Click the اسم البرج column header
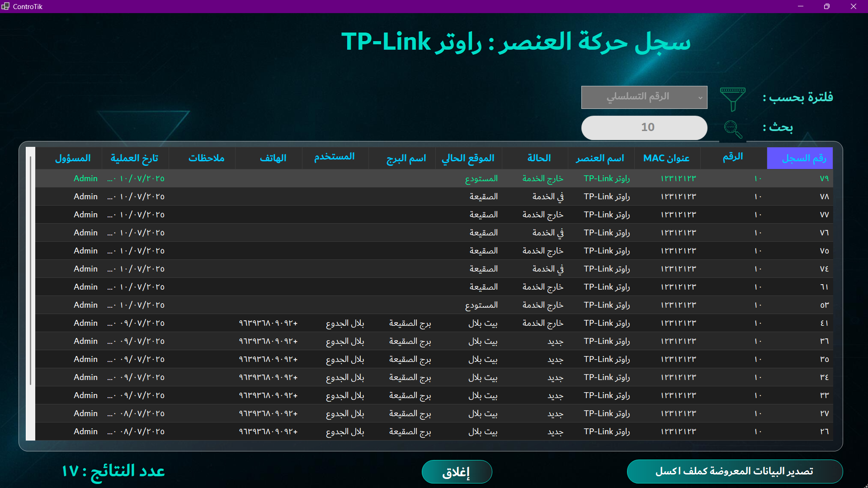 coord(402,158)
